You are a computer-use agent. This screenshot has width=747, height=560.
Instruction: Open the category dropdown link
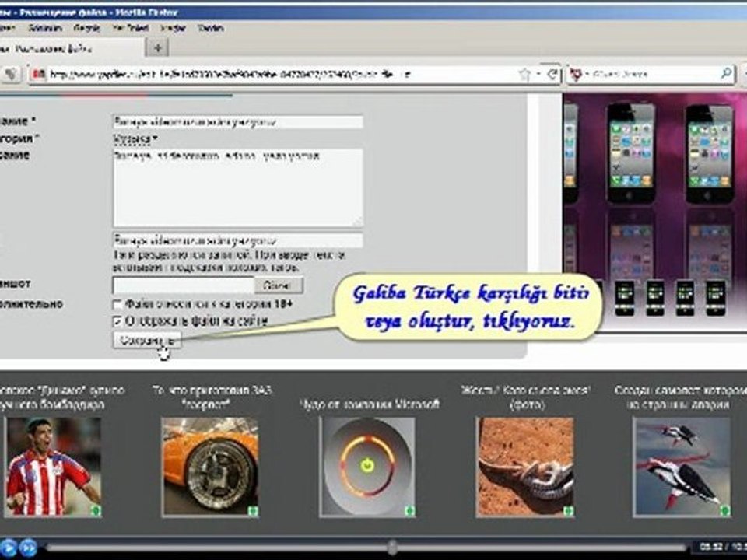135,139
